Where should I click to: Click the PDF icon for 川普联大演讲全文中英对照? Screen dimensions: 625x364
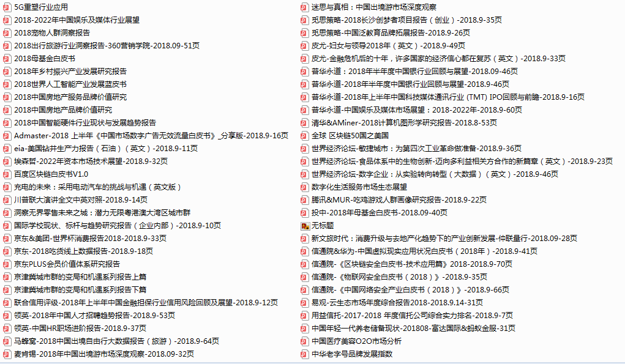pyautogui.click(x=7, y=200)
